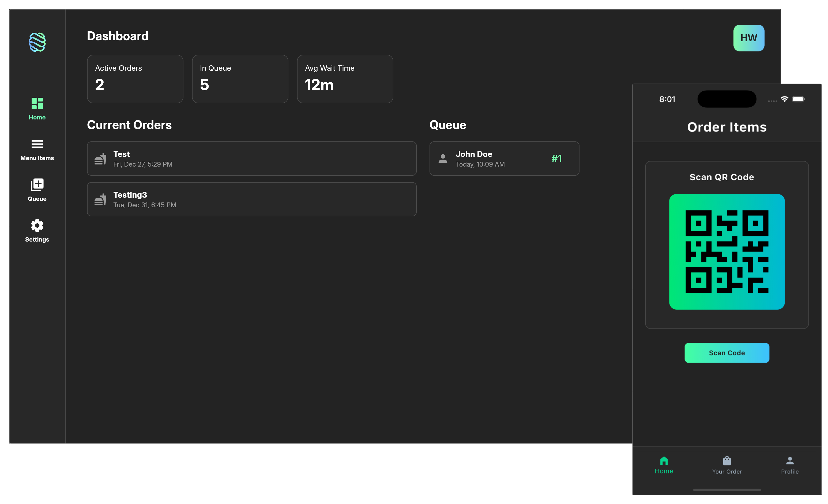Open the Active Orders stat card
Image resolution: width=828 pixels, height=504 pixels.
click(x=135, y=79)
